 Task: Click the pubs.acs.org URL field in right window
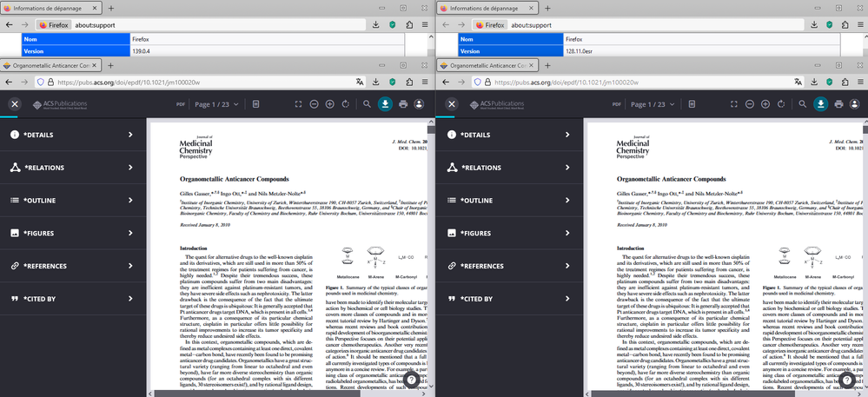coord(639,82)
